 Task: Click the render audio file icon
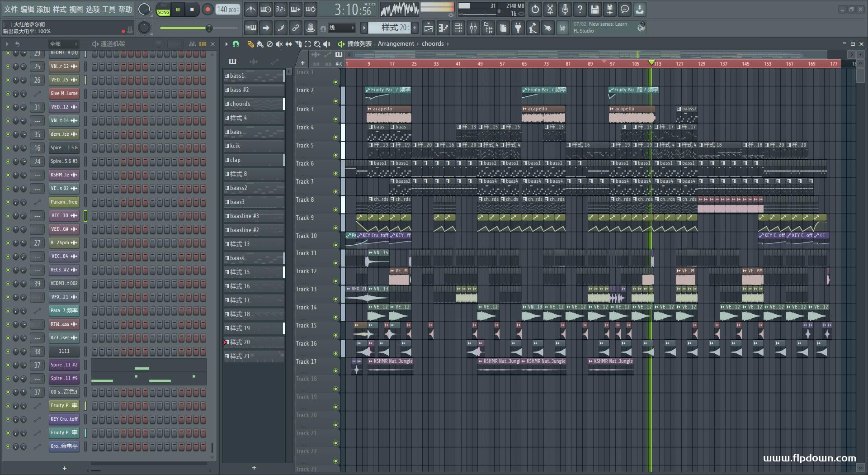pyautogui.click(x=610, y=9)
